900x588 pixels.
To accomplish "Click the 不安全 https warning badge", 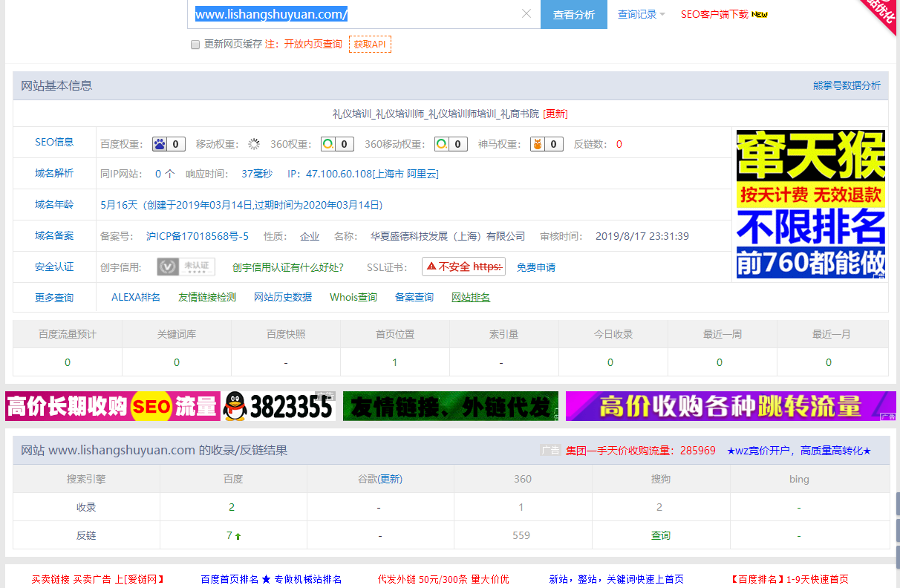I will 463,267.
